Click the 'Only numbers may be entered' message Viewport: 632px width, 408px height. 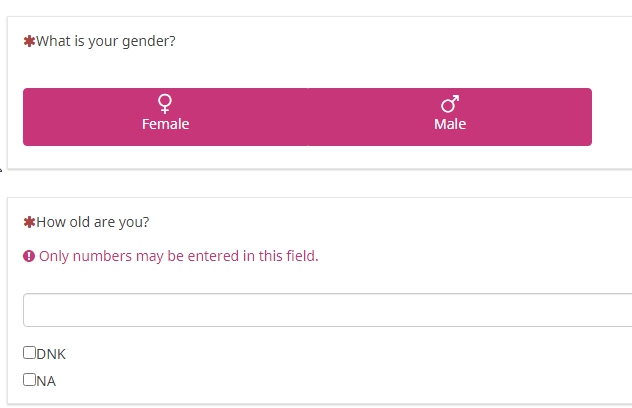tap(178, 256)
